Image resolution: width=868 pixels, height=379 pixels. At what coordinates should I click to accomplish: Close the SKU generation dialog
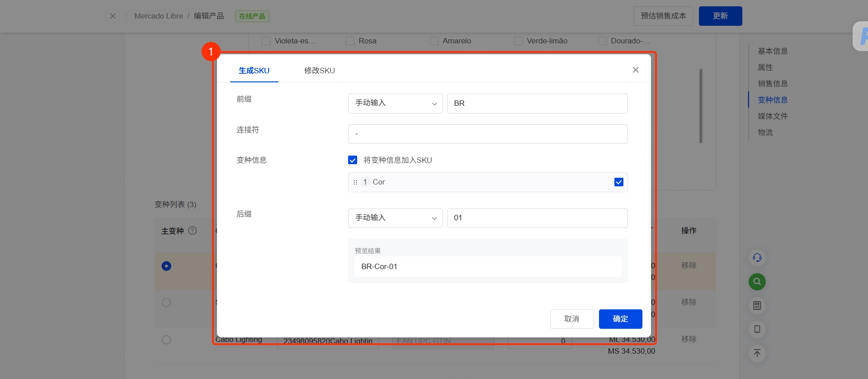coord(636,70)
